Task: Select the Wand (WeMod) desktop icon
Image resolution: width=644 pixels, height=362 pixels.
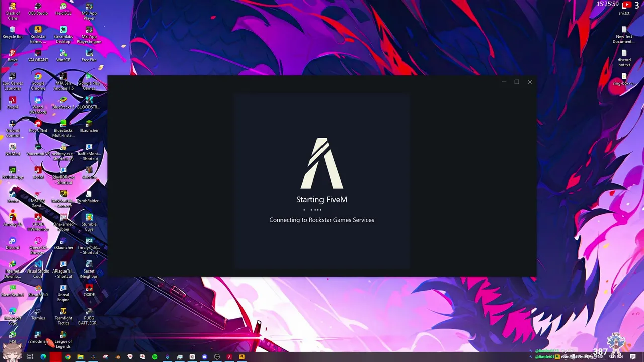Action: click(38, 105)
